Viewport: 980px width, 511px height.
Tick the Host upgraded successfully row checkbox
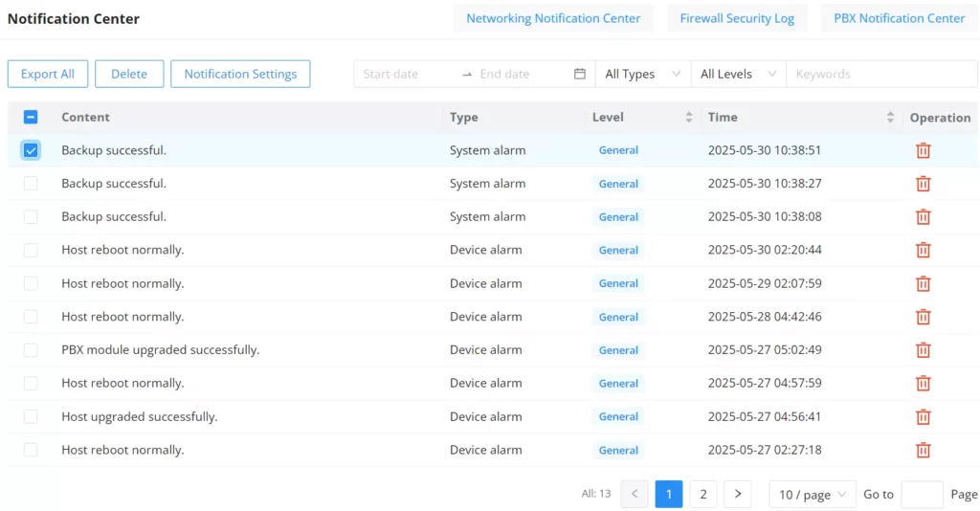tap(31, 416)
